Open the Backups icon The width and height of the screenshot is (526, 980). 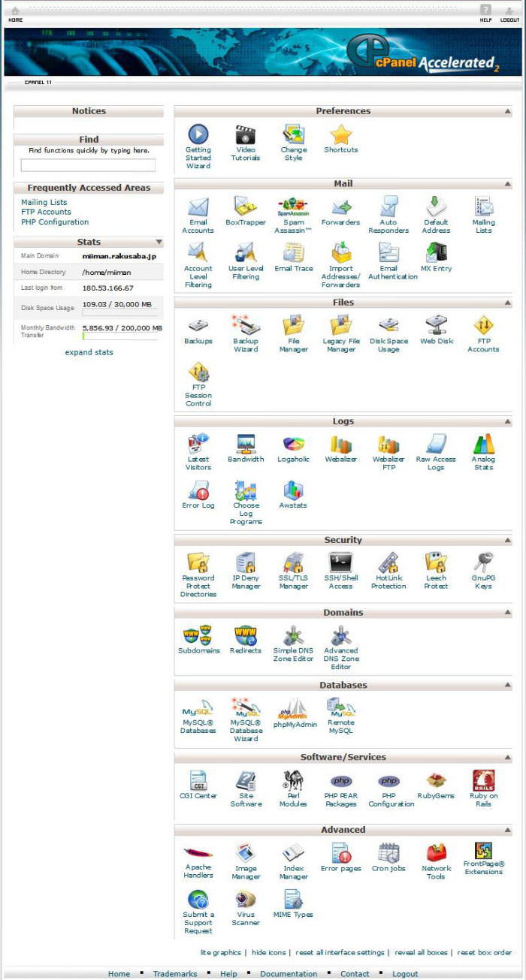[198, 326]
